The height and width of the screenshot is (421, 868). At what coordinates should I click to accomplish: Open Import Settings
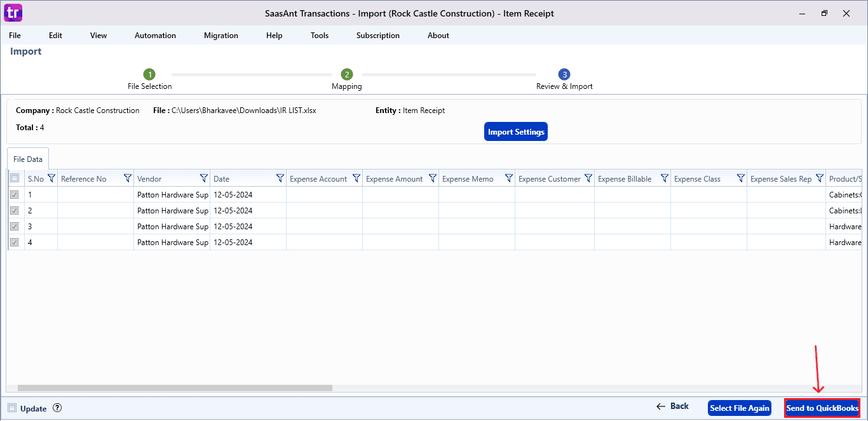click(516, 132)
